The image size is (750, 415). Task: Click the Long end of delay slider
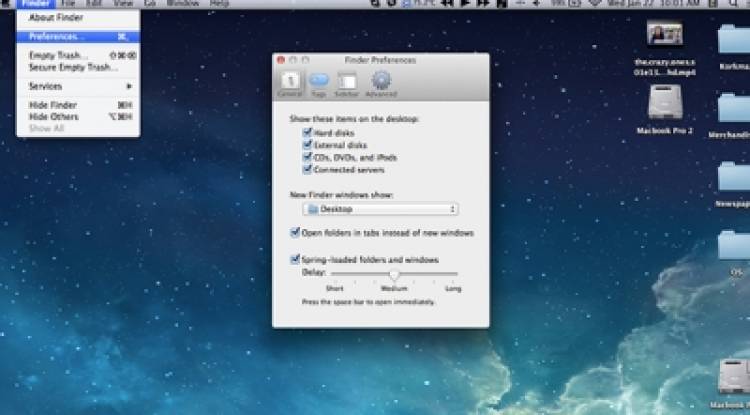pos(453,288)
